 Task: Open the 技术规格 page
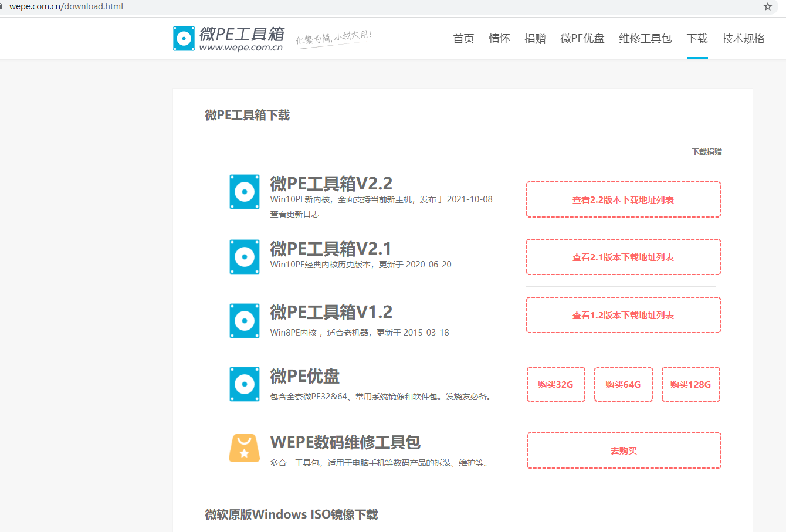click(744, 39)
